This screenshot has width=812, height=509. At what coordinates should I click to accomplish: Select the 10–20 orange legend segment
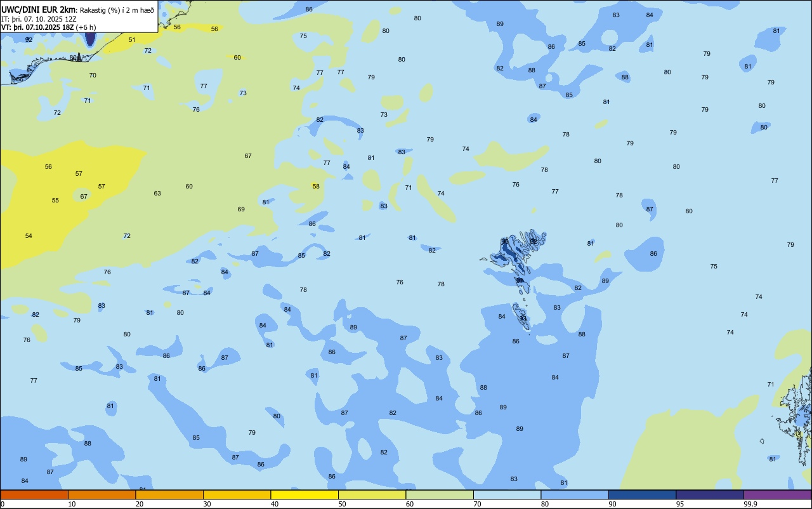(x=101, y=494)
